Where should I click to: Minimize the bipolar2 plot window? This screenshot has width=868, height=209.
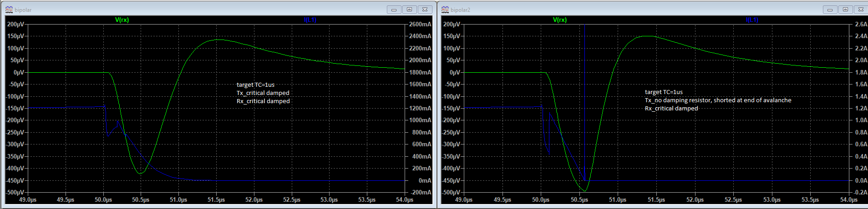(830, 10)
